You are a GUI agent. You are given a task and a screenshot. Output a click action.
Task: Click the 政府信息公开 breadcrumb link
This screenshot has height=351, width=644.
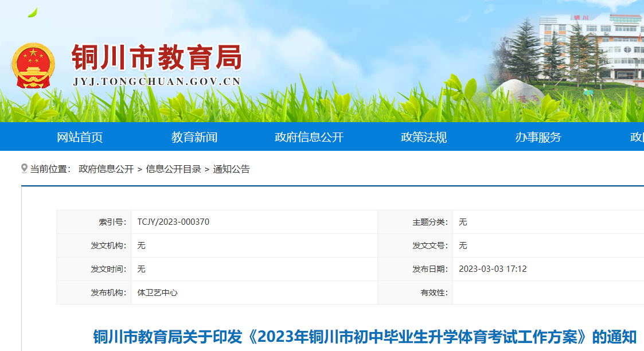[x=106, y=169]
